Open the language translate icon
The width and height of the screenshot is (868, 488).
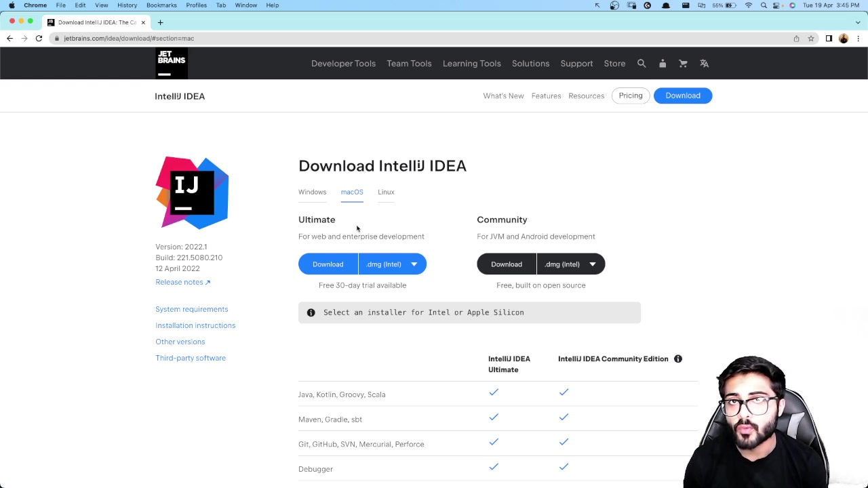[704, 64]
